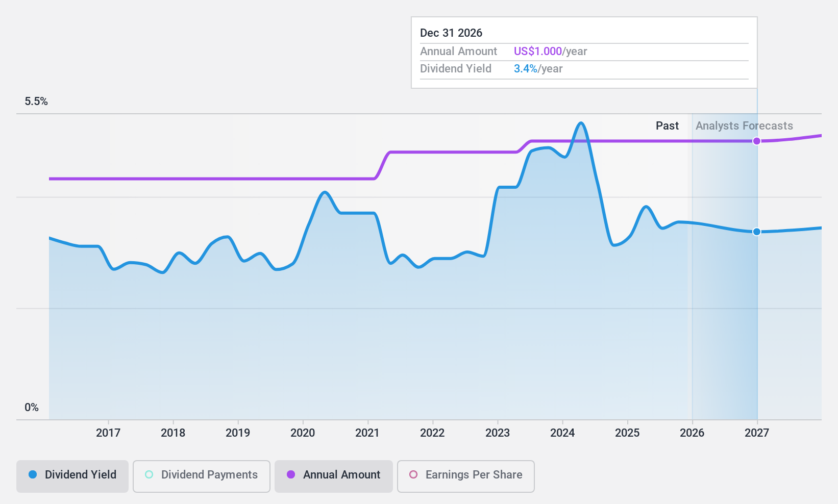Screen dimensions: 838x504
Task: Switch to the Analysts Forecasts section
Action: pos(744,125)
